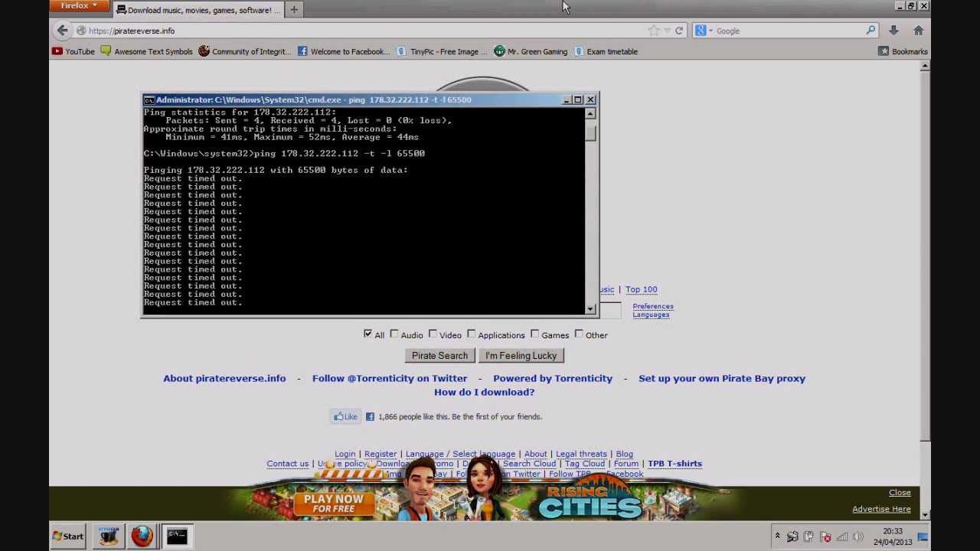The width and height of the screenshot is (980, 551).
Task: Open the cmd.exe taskbar icon
Action: point(177,536)
